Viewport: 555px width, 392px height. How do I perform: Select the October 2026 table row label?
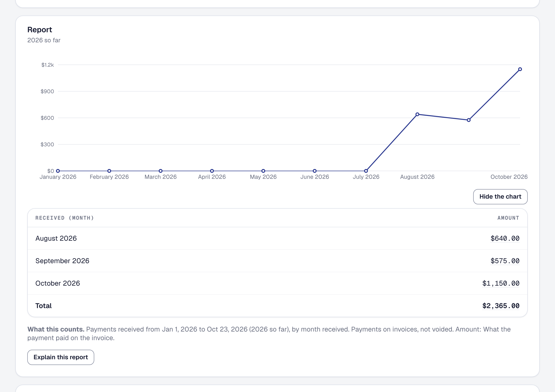coord(57,283)
